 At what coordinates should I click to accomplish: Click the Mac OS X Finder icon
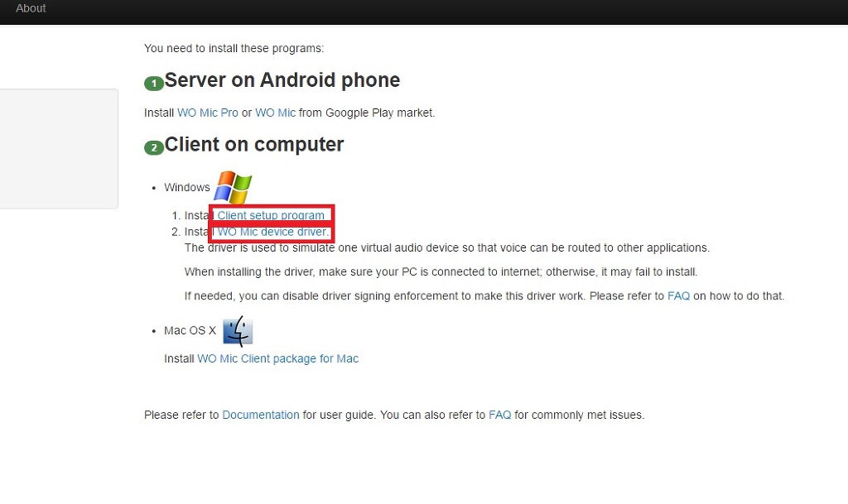point(238,330)
